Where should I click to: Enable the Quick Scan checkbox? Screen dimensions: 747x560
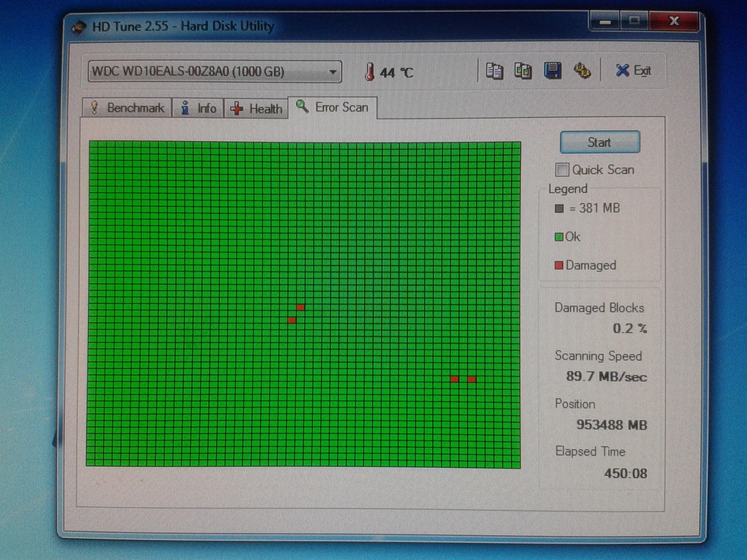[x=563, y=170]
